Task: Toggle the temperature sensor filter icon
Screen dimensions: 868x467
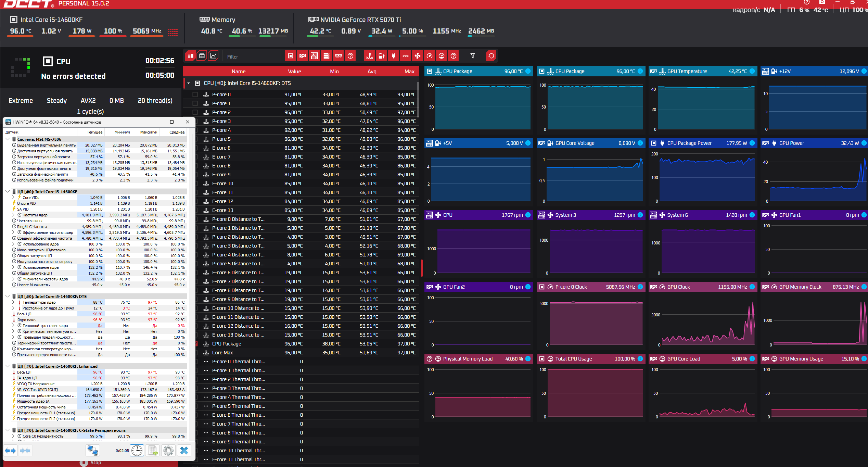Action: [370, 56]
